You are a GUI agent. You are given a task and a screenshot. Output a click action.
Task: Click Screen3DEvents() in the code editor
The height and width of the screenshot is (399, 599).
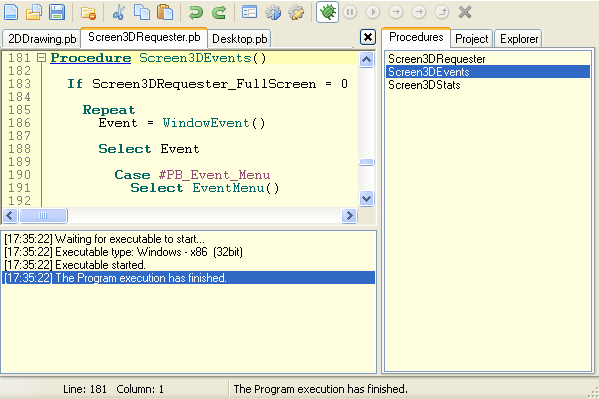pos(202,58)
